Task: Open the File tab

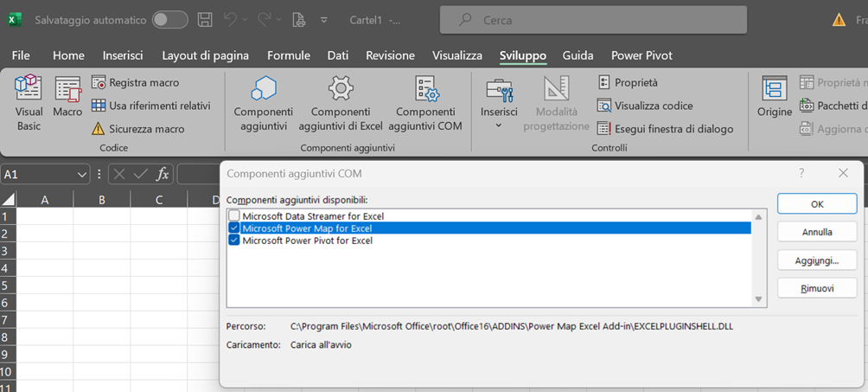Action: click(21, 55)
